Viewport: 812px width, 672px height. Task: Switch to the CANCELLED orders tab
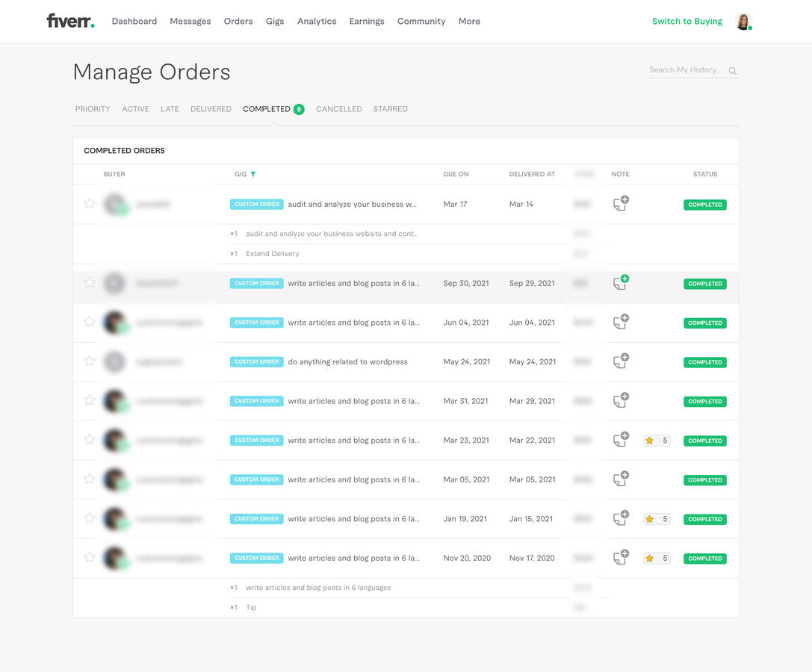coord(338,109)
